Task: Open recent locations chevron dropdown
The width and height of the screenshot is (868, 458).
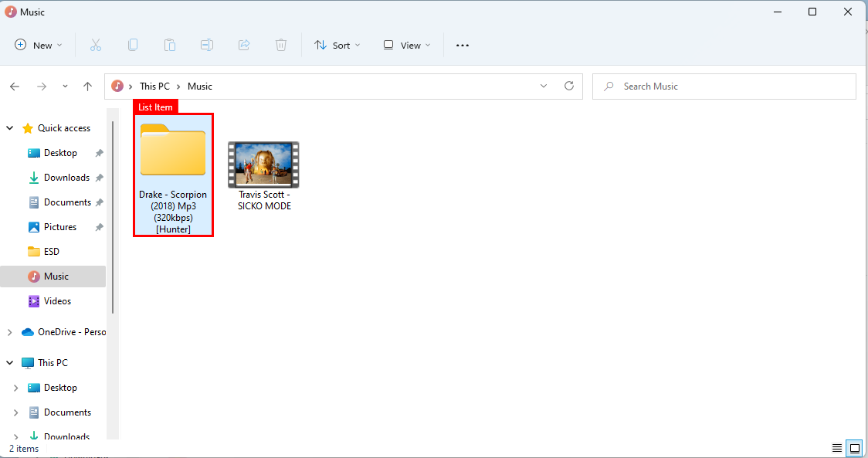Action: (x=66, y=87)
